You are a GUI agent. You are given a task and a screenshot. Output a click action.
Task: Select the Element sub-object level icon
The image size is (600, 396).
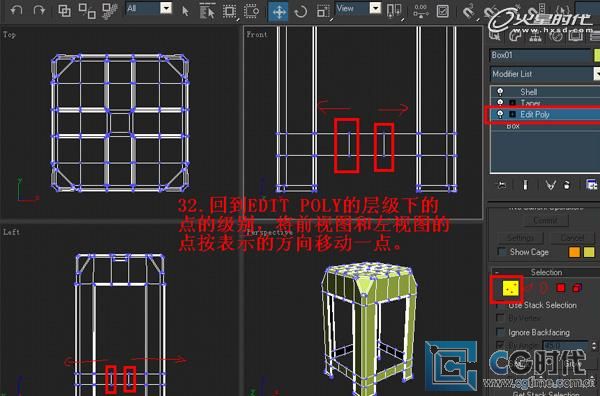point(577,288)
